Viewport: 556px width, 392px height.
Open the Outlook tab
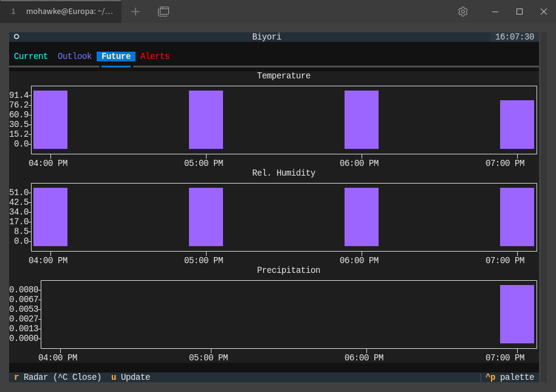pos(75,57)
